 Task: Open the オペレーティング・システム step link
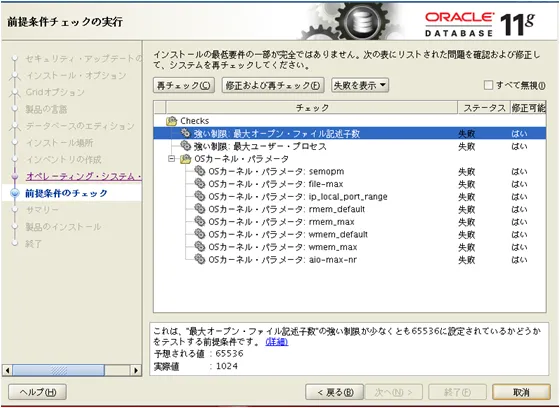click(x=84, y=176)
